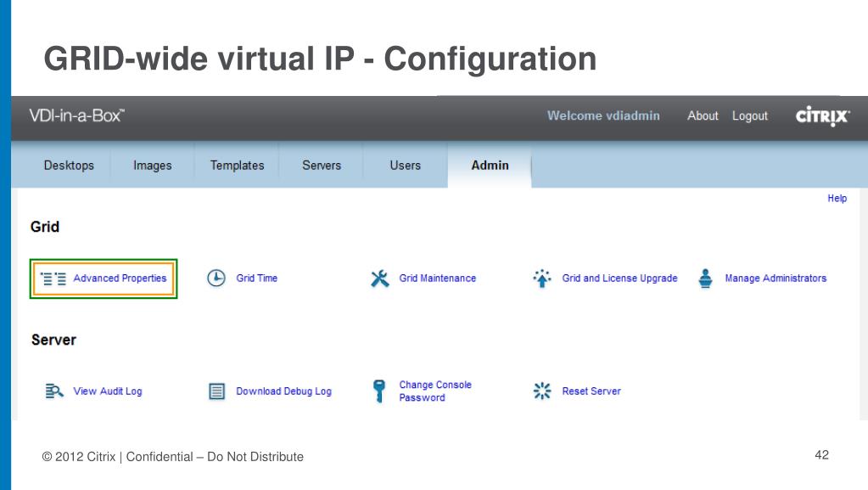Open the About link in header
The height and width of the screenshot is (490, 868).
[x=703, y=115]
